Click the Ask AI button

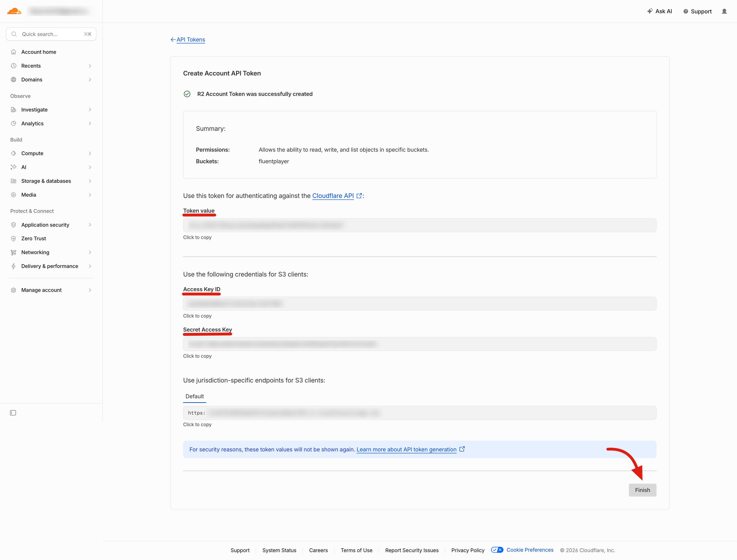659,11
